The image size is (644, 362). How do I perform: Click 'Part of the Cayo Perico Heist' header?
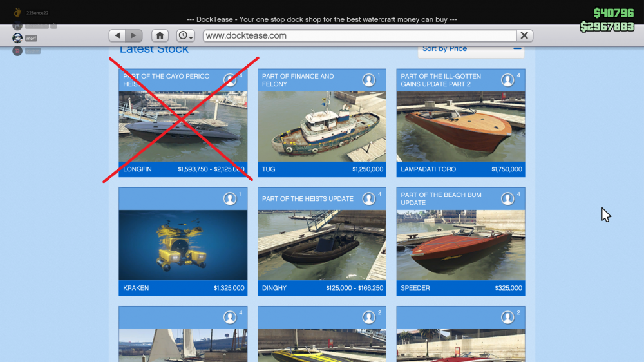coord(166,80)
